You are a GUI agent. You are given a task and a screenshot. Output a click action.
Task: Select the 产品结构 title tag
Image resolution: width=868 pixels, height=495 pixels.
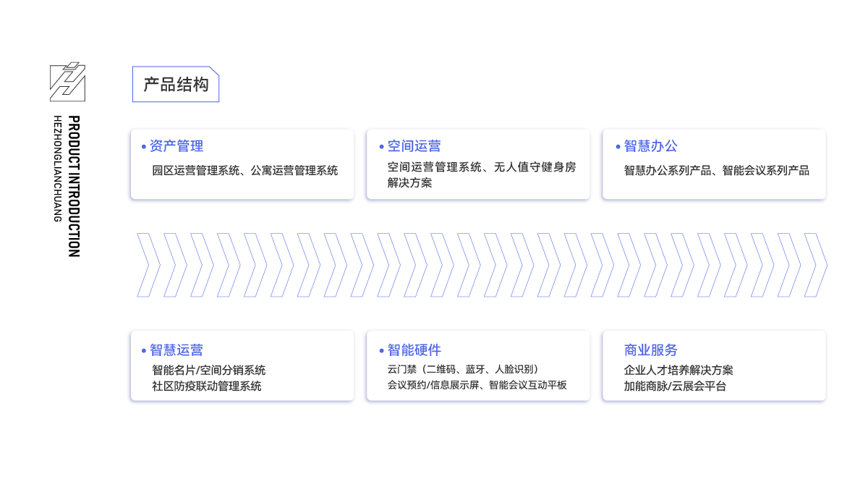176,84
